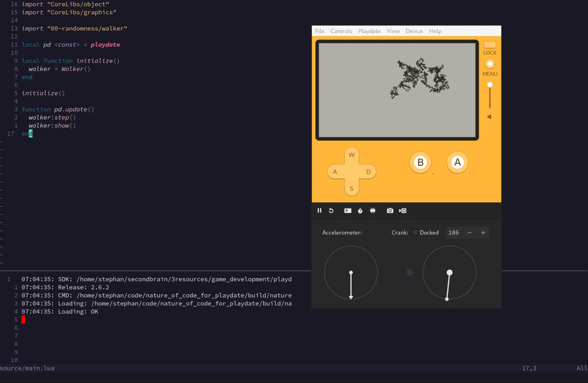
Task: Start screen recording icon
Action: click(403, 211)
